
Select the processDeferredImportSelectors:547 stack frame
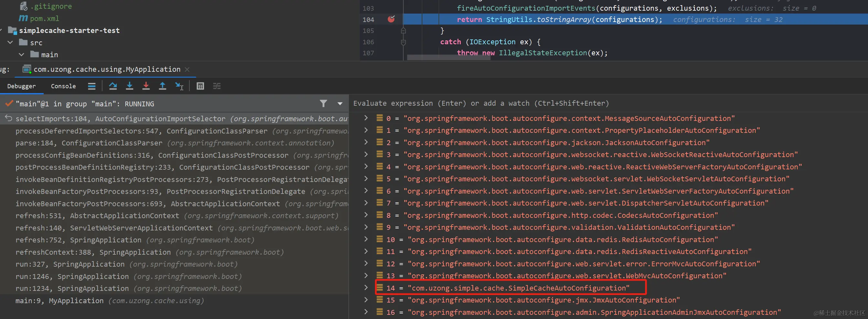click(x=174, y=131)
